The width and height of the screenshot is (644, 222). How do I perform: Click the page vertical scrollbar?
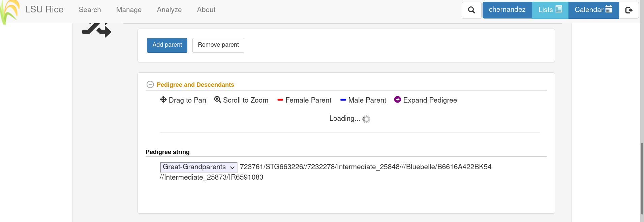click(642, 178)
